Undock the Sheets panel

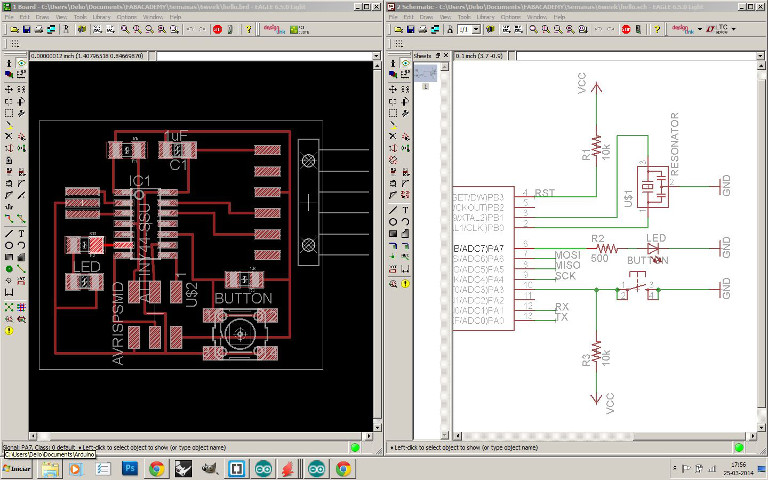(x=438, y=56)
